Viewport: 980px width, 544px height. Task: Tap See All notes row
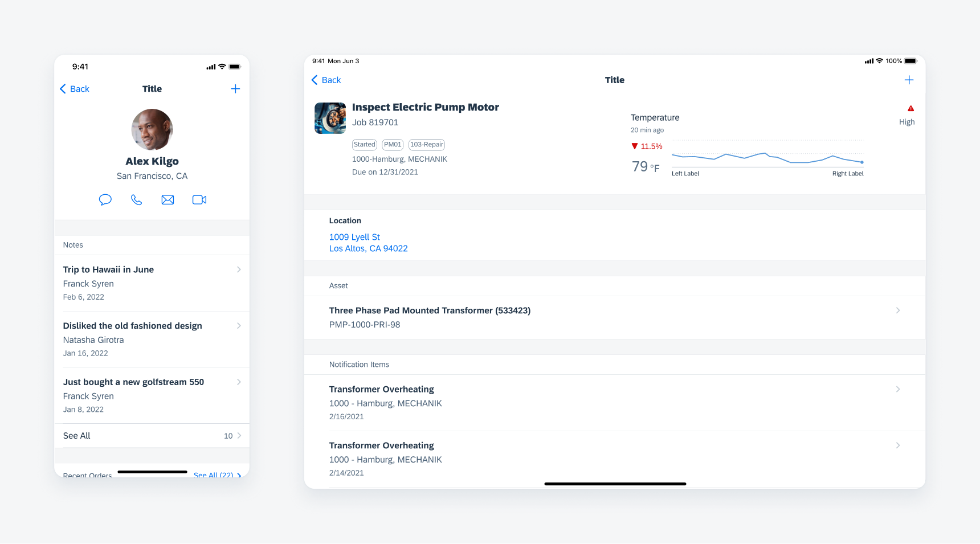pyautogui.click(x=152, y=436)
